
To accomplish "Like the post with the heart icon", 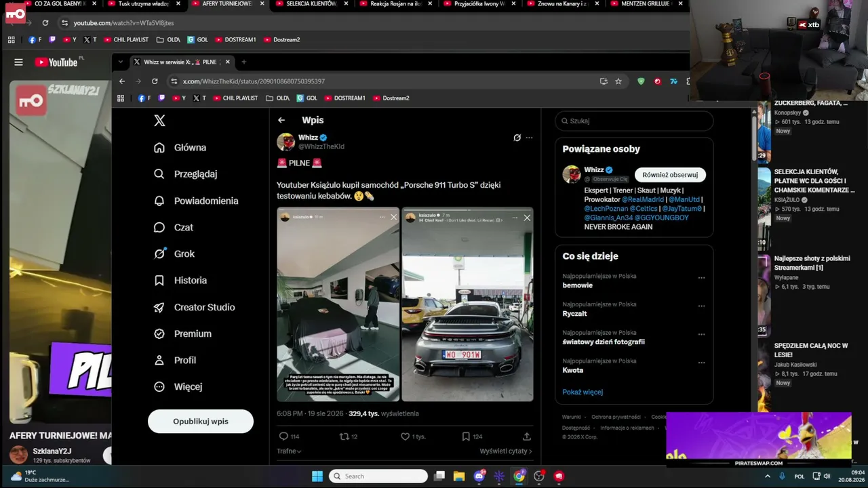I will click(x=405, y=436).
